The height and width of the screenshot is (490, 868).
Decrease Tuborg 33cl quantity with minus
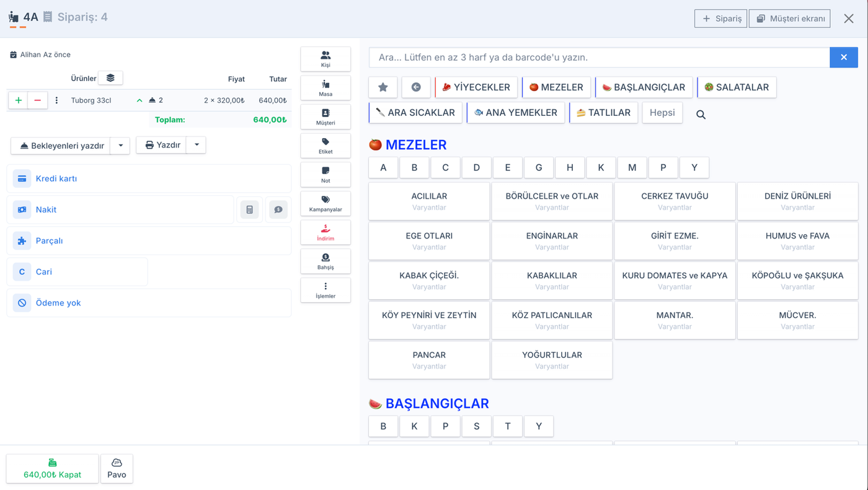38,100
